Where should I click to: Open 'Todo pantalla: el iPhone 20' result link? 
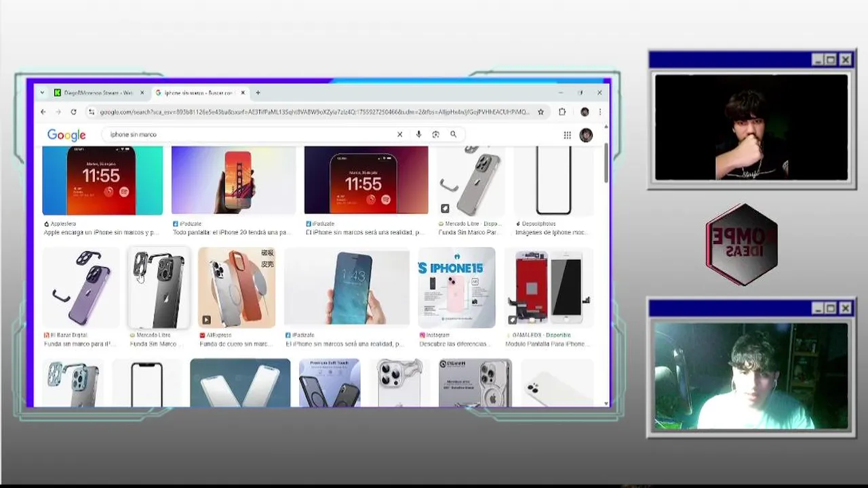tap(231, 232)
